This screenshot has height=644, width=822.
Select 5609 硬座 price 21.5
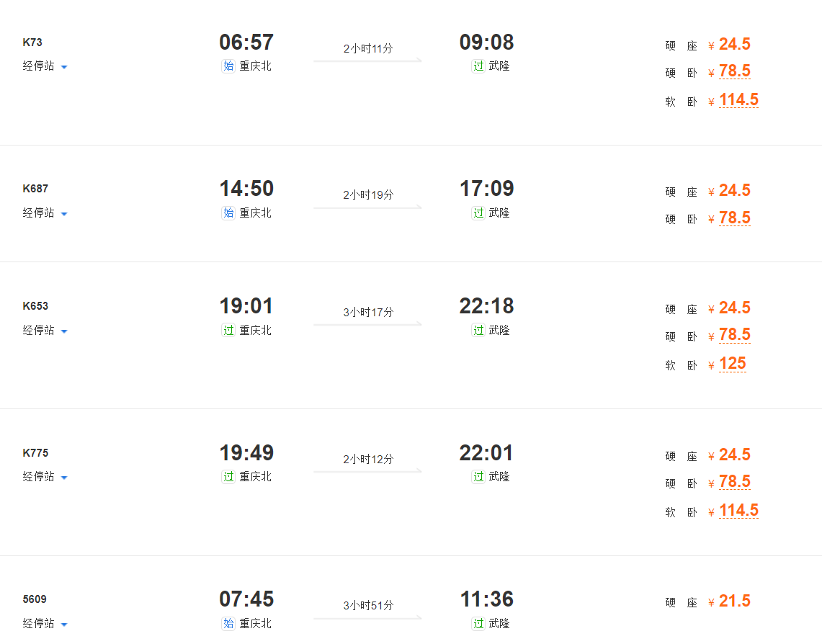(x=734, y=601)
